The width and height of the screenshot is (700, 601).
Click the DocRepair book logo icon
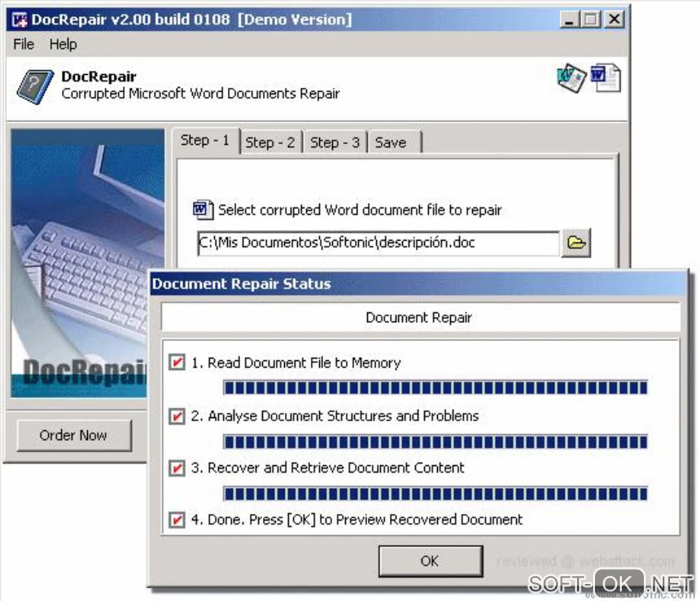tap(35, 86)
